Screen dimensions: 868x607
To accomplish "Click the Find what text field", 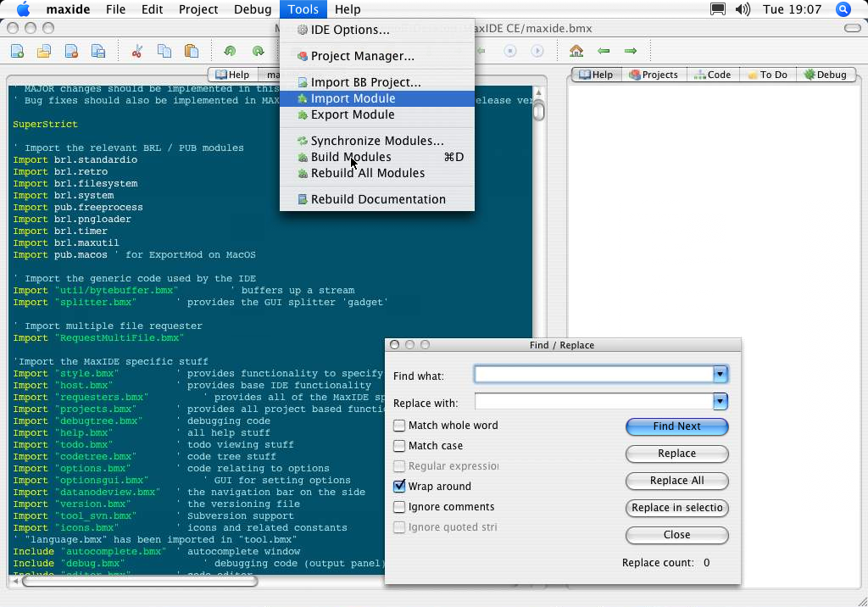I will (x=594, y=375).
